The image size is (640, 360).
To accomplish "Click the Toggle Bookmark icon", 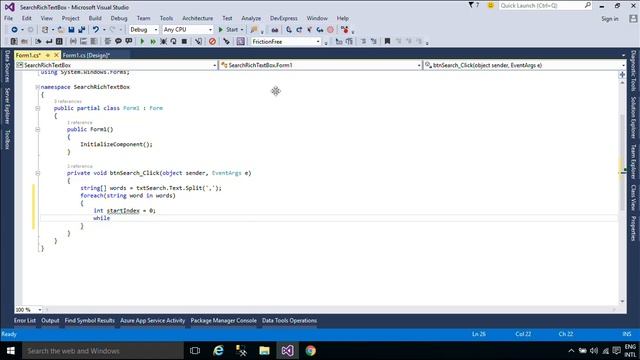I will pyautogui.click(x=387, y=42).
